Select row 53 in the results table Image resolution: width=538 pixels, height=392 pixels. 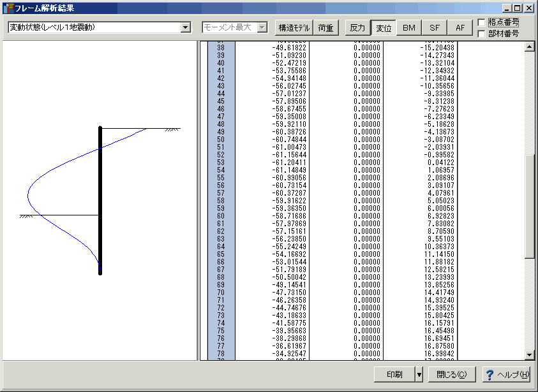pyautogui.click(x=221, y=163)
